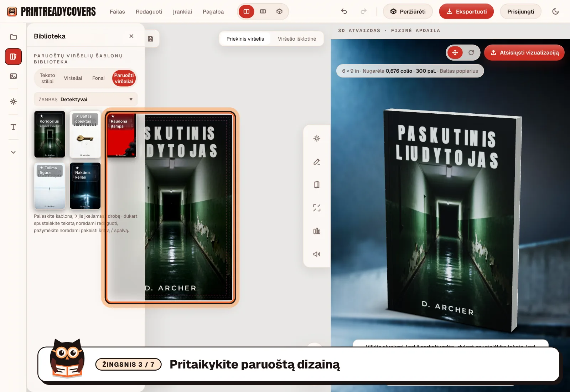The height and width of the screenshot is (392, 570).
Task: Select the Paruošti viršeliai tab
Action: coord(124,78)
